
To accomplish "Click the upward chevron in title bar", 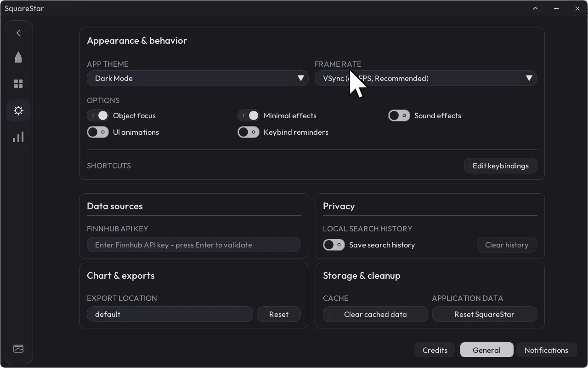I will point(535,8).
